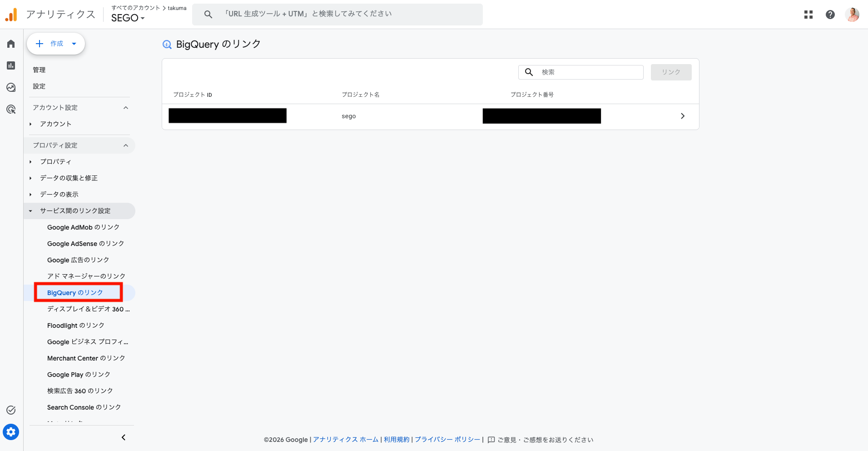The image size is (868, 451).
Task: Click the takuma breadcrumb text
Action: (x=177, y=8)
